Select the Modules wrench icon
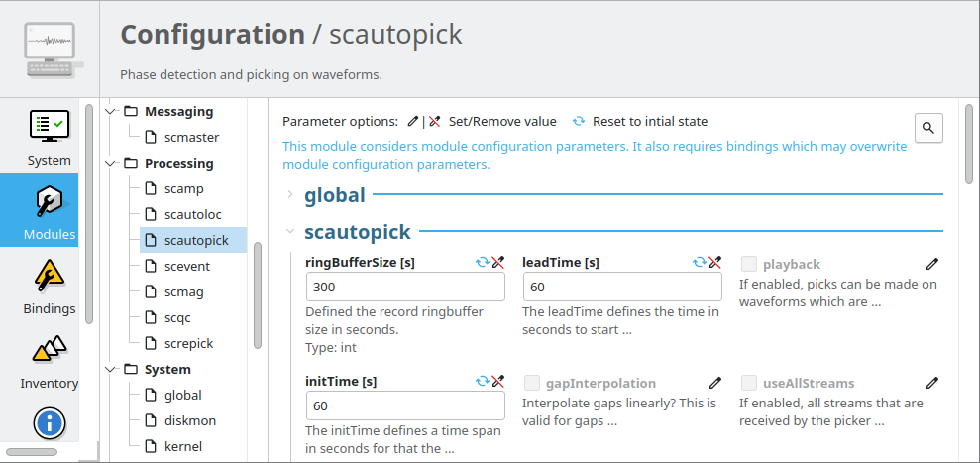Image resolution: width=980 pixels, height=463 pixels. (49, 202)
